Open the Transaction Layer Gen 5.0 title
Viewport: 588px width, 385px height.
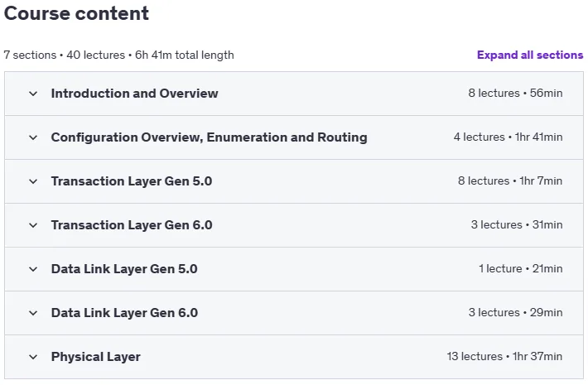[x=132, y=181]
